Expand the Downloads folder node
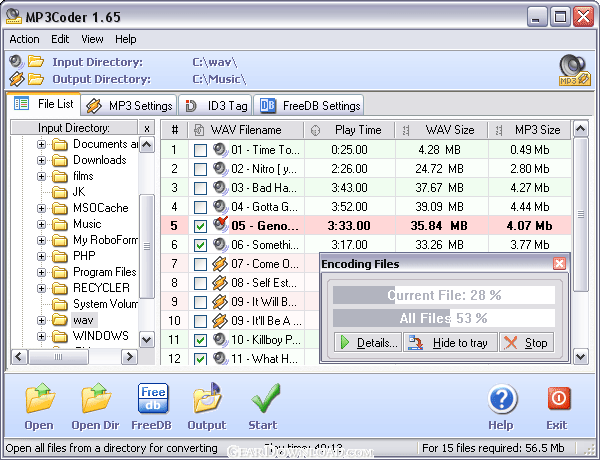Screen dimensions: 600x460 click(41, 160)
